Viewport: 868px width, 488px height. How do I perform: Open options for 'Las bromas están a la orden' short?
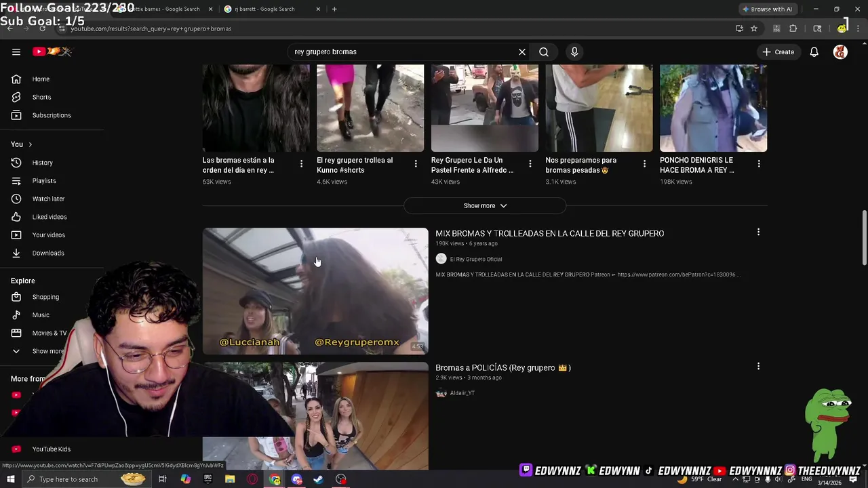coord(301,163)
